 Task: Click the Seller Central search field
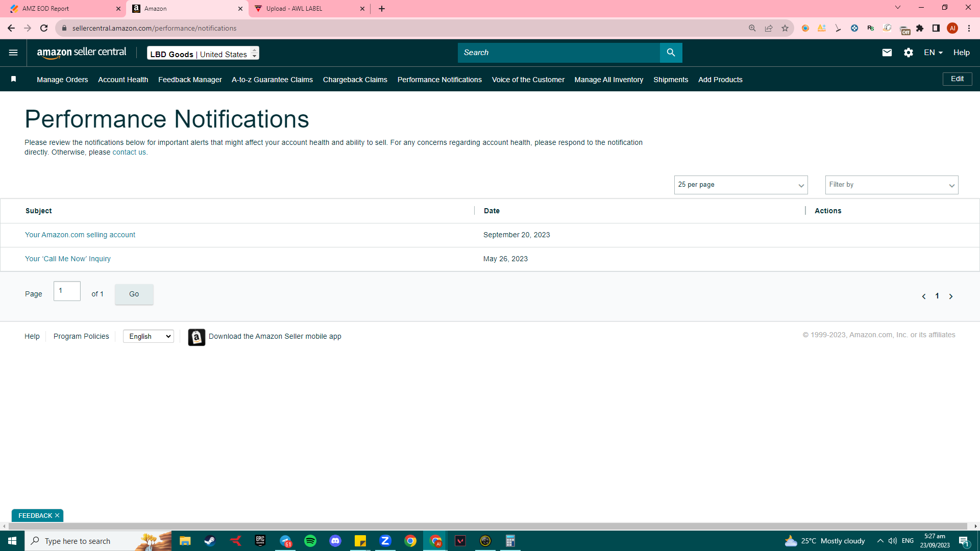point(559,53)
